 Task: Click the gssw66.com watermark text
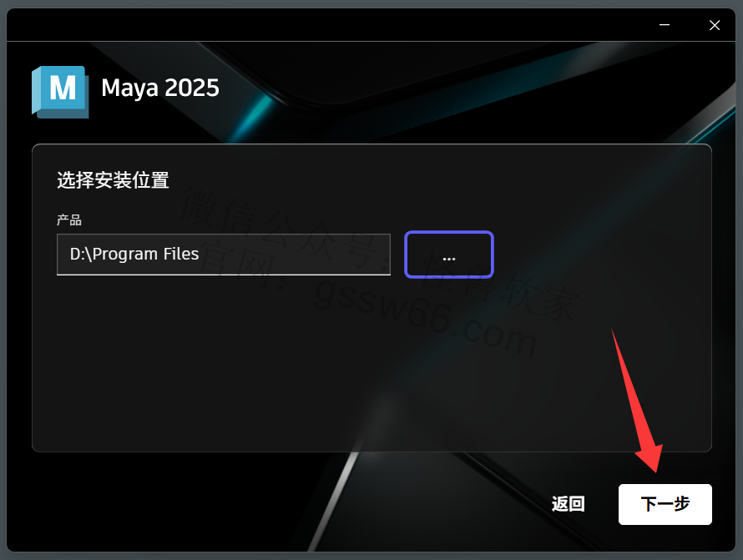click(x=424, y=316)
